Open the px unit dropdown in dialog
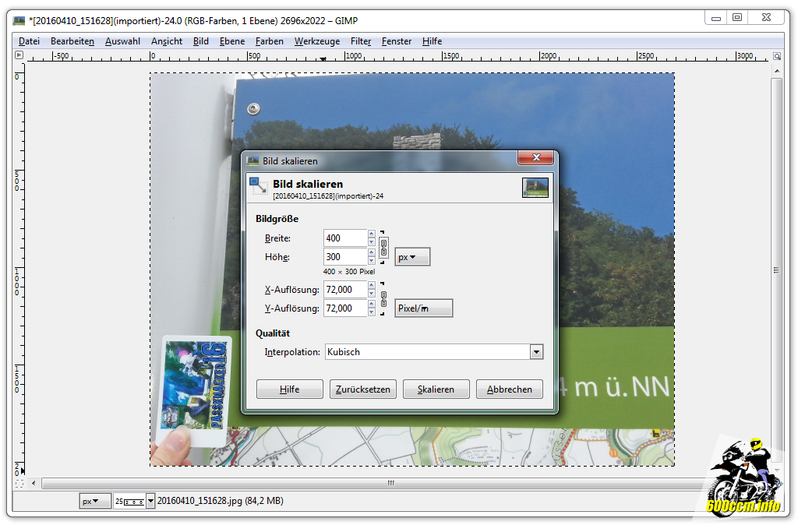798x532 pixels. 412,257
